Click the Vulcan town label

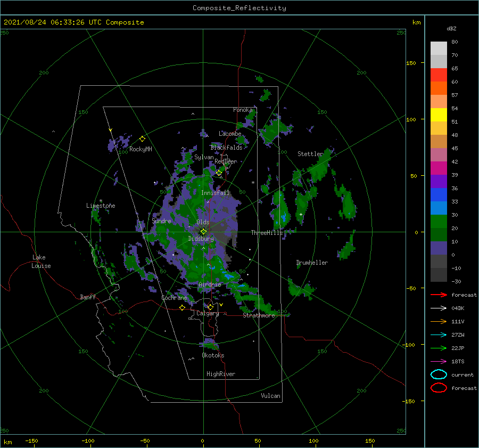click(x=270, y=396)
